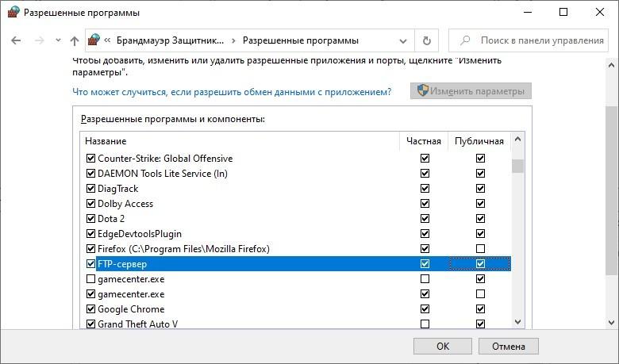Screen dimensions: 619x364
Task: Enable private network for Grand Theft Auto V
Action: (425, 324)
